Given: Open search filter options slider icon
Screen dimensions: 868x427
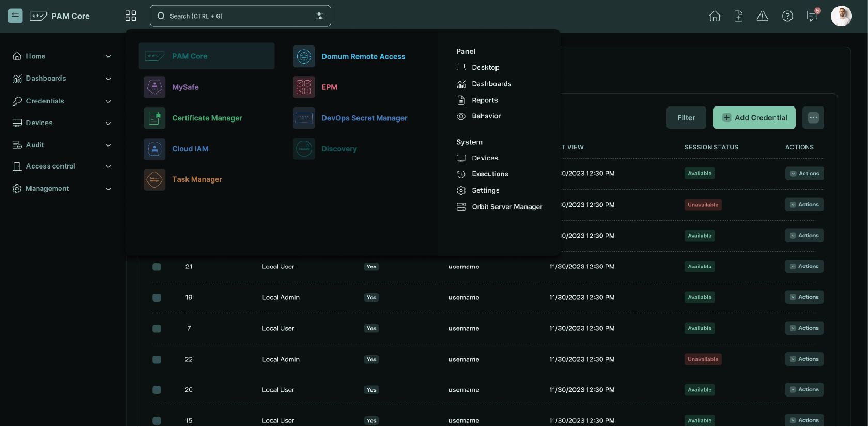Looking at the screenshot, I should [x=320, y=16].
